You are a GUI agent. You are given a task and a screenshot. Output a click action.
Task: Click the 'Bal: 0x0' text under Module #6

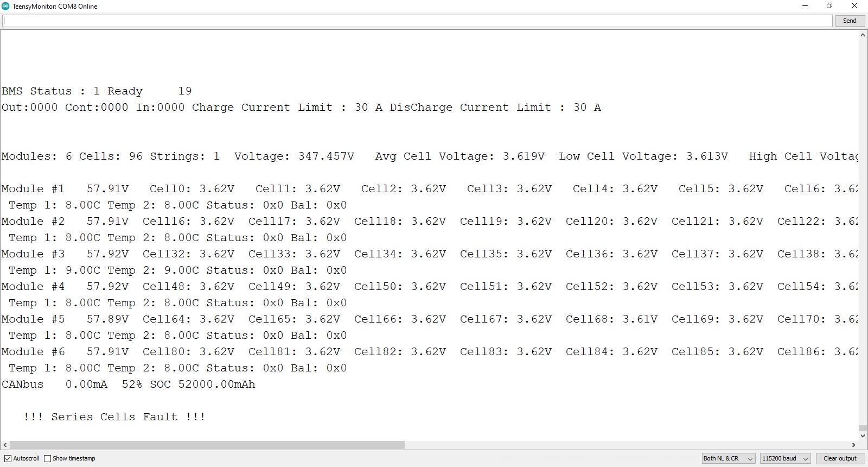pyautogui.click(x=318, y=368)
